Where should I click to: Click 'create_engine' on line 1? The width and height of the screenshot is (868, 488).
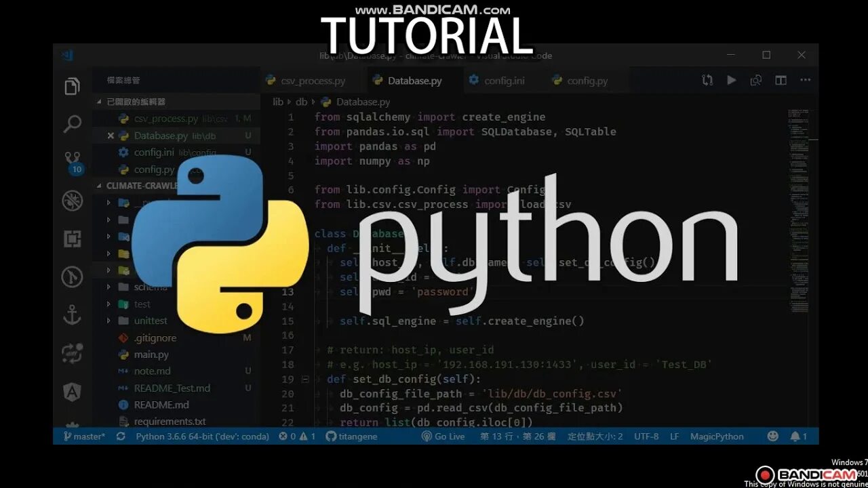click(504, 117)
